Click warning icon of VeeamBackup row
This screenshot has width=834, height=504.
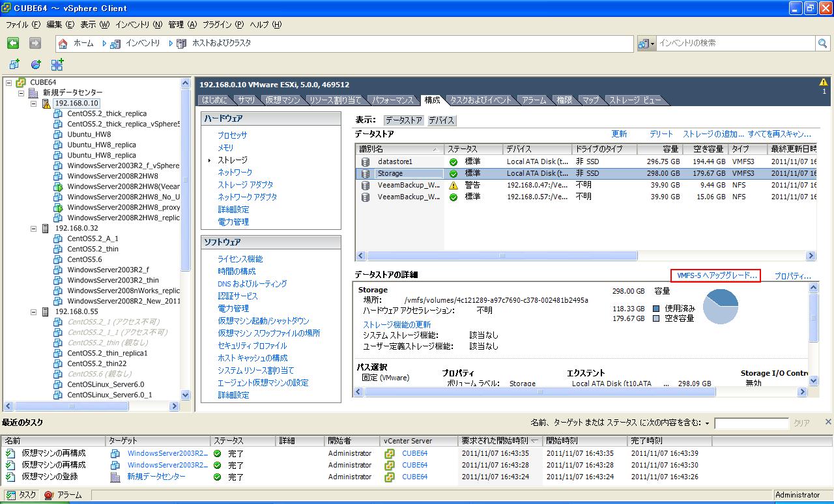click(x=453, y=185)
